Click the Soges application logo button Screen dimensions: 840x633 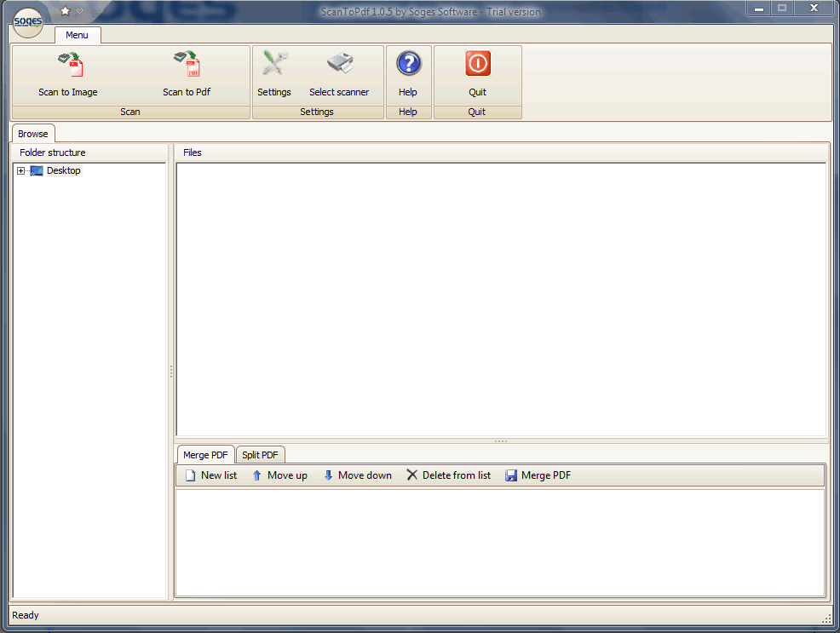pyautogui.click(x=28, y=22)
